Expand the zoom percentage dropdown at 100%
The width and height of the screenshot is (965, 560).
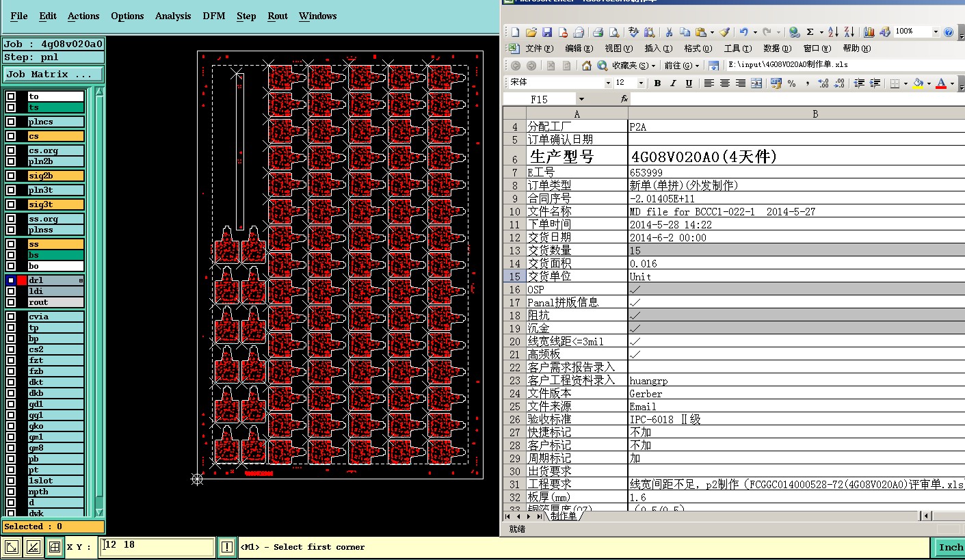935,32
